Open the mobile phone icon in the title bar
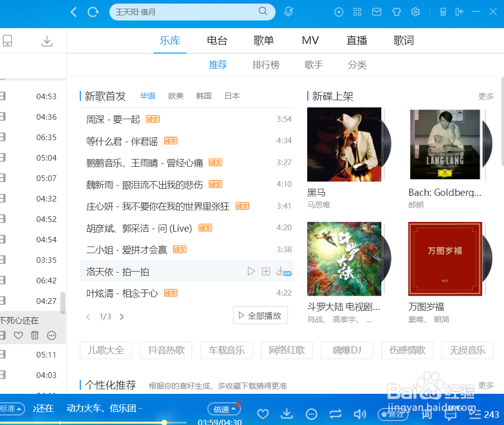The image size is (504, 425). tap(443, 12)
